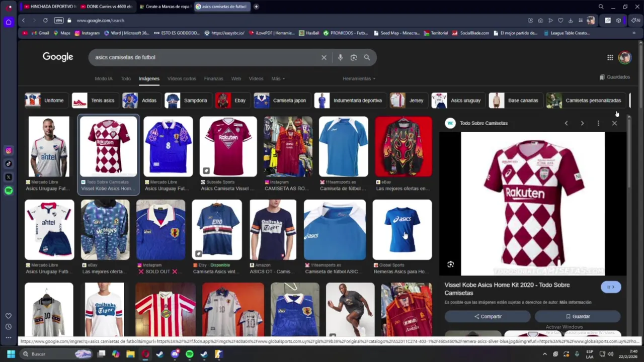644x362 pixels.
Task: Open Google Lens image search
Action: [354, 57]
